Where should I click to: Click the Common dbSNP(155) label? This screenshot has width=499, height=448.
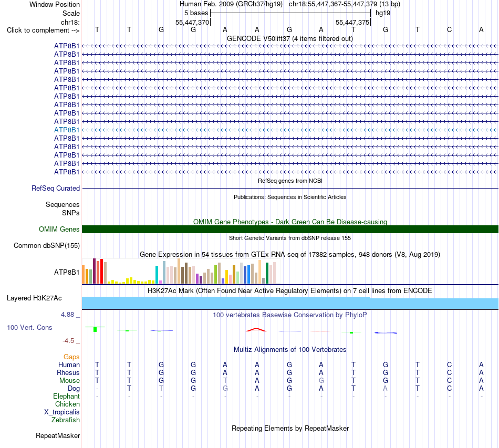(x=46, y=246)
